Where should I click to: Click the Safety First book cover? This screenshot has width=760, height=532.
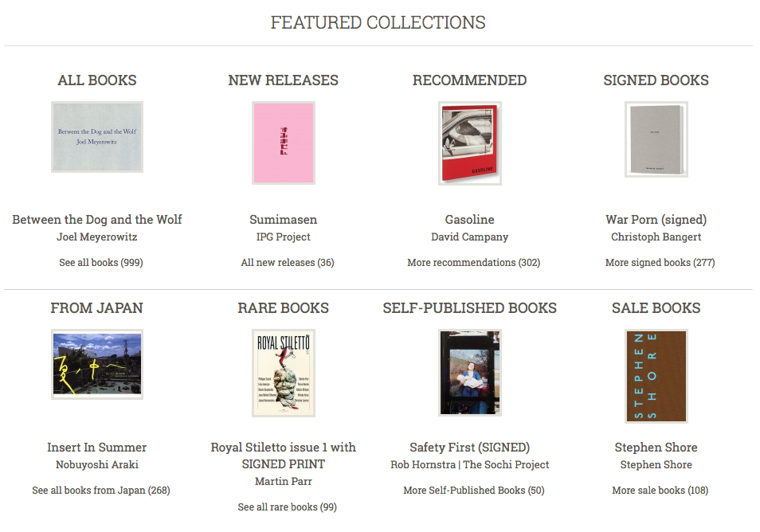click(470, 373)
